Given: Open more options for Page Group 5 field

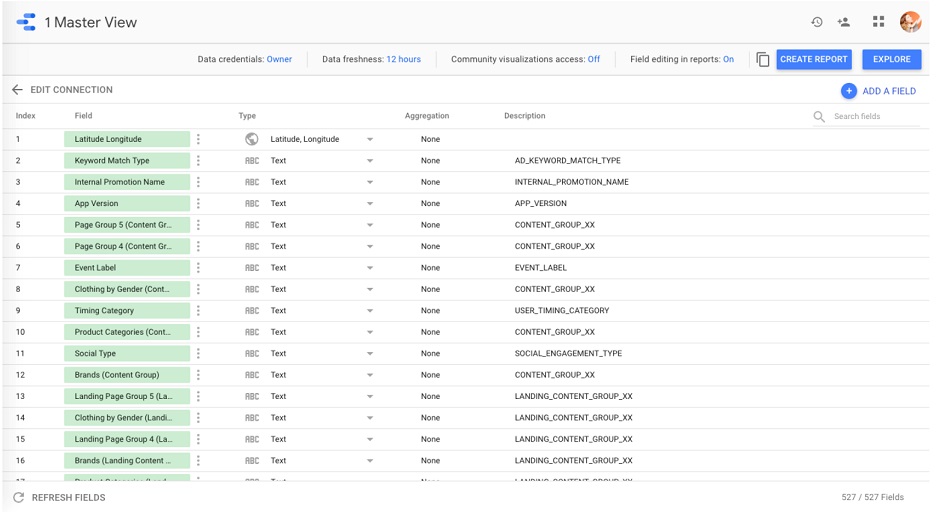Looking at the screenshot, I should click(198, 225).
